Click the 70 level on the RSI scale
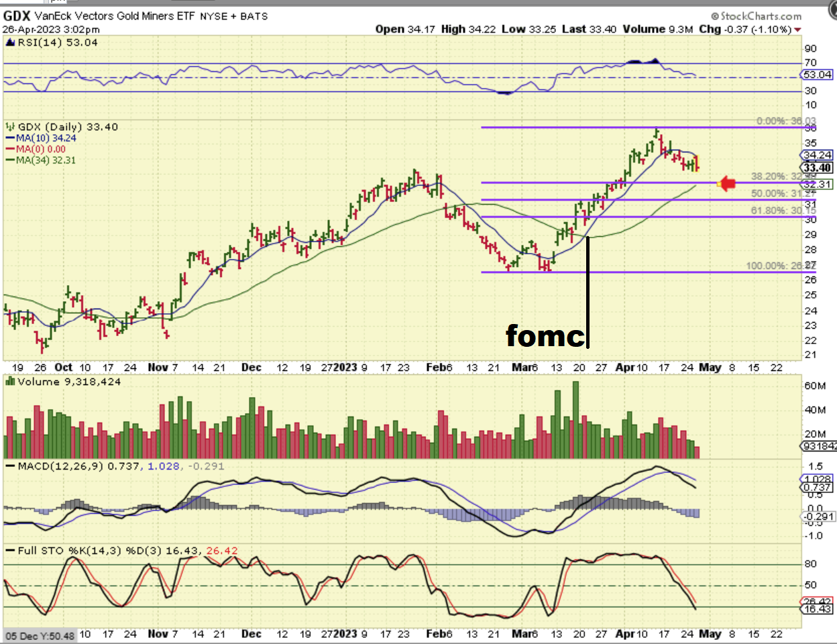Image resolution: width=837 pixels, height=644 pixels. tap(810, 62)
